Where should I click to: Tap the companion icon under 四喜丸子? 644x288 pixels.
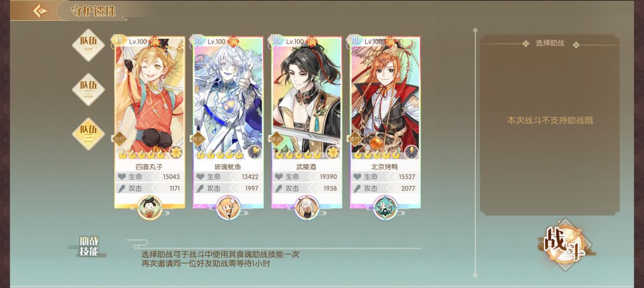point(150,208)
